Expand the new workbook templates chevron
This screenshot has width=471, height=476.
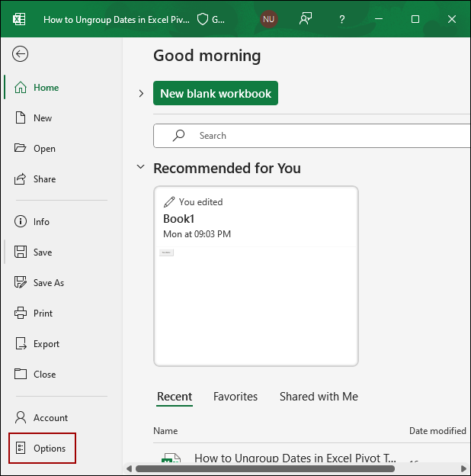click(x=141, y=93)
